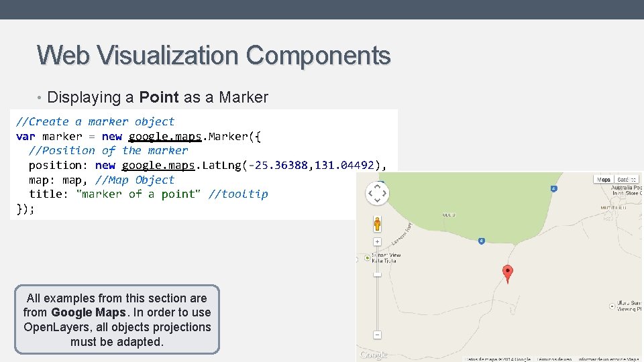Click the underlined google.maps in Marker line

165,137
